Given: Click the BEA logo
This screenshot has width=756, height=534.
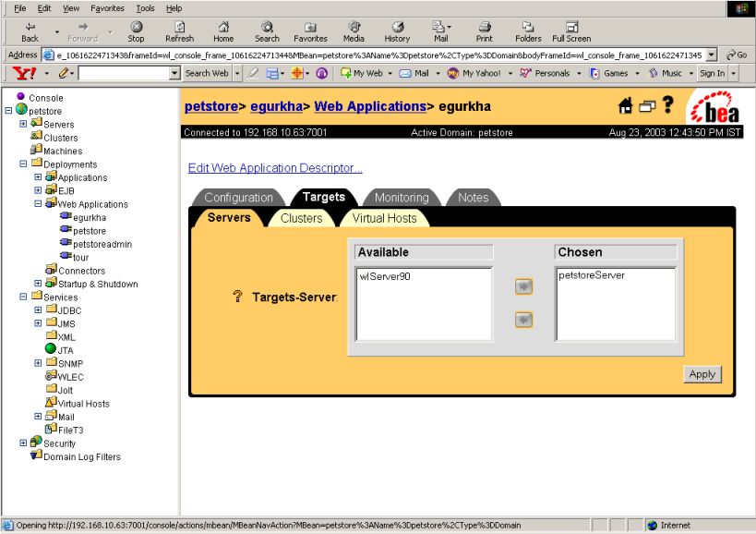Looking at the screenshot, I should (715, 107).
